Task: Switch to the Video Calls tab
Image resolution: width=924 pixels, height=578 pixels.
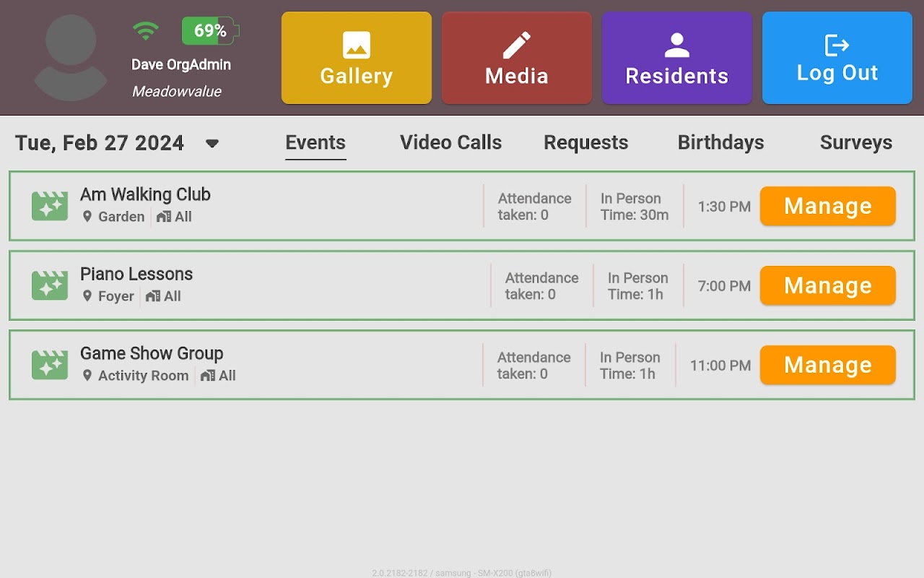Action: (450, 142)
